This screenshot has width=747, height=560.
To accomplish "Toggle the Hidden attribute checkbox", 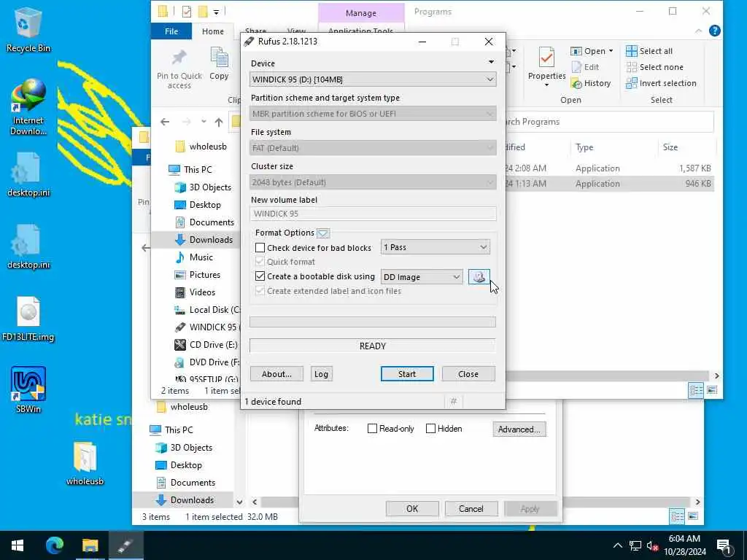I will pyautogui.click(x=430, y=429).
